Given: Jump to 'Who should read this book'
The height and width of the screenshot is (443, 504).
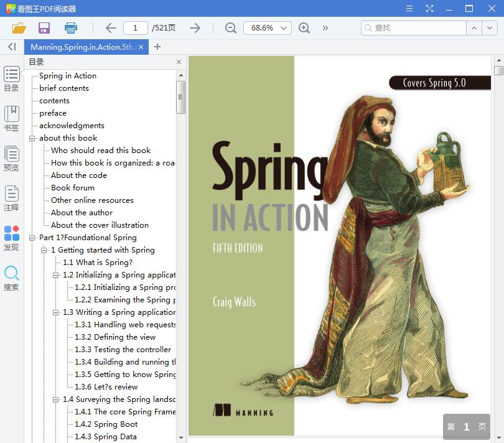Looking at the screenshot, I should click(101, 151).
